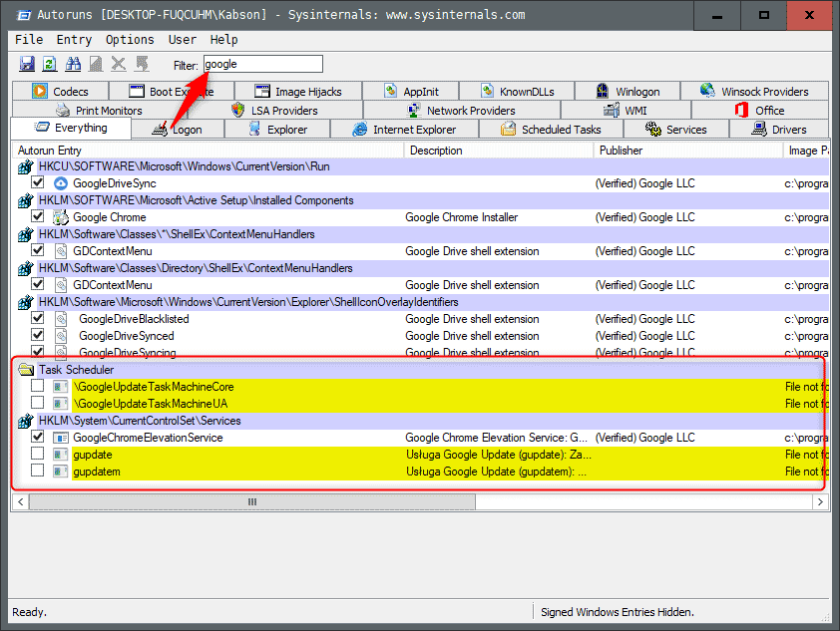Click the GoogleDriveSync entry icon
Screen dimensions: 840x631
coord(61,183)
